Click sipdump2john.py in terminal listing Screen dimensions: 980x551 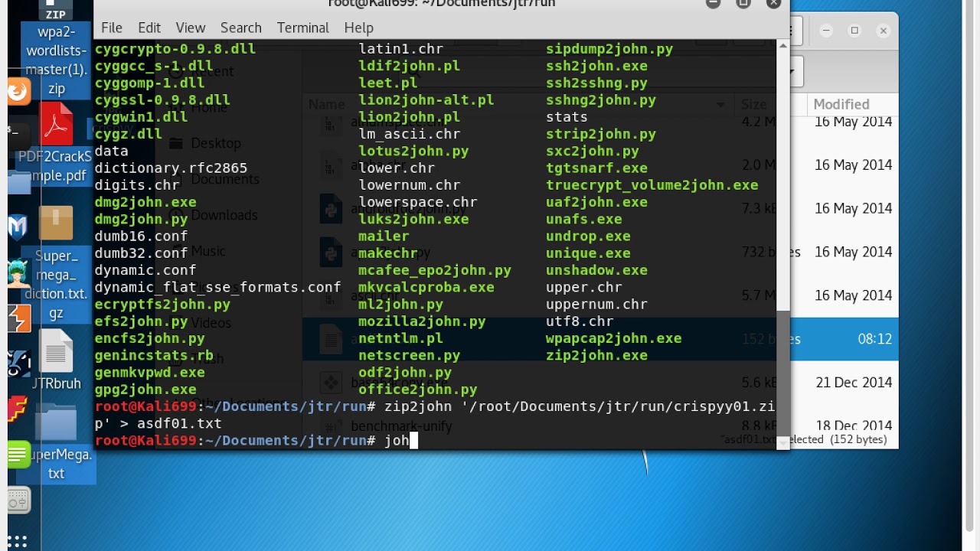pyautogui.click(x=609, y=49)
